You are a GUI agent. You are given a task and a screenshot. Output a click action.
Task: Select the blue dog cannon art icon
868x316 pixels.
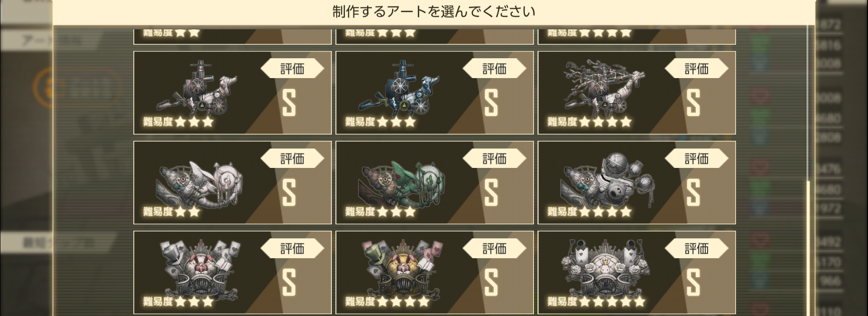[x=399, y=87]
